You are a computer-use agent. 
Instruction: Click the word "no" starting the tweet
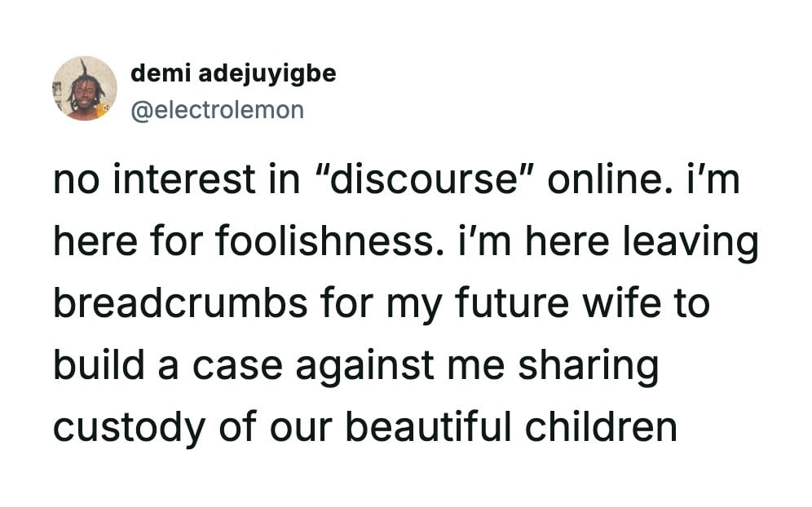click(x=73, y=179)
